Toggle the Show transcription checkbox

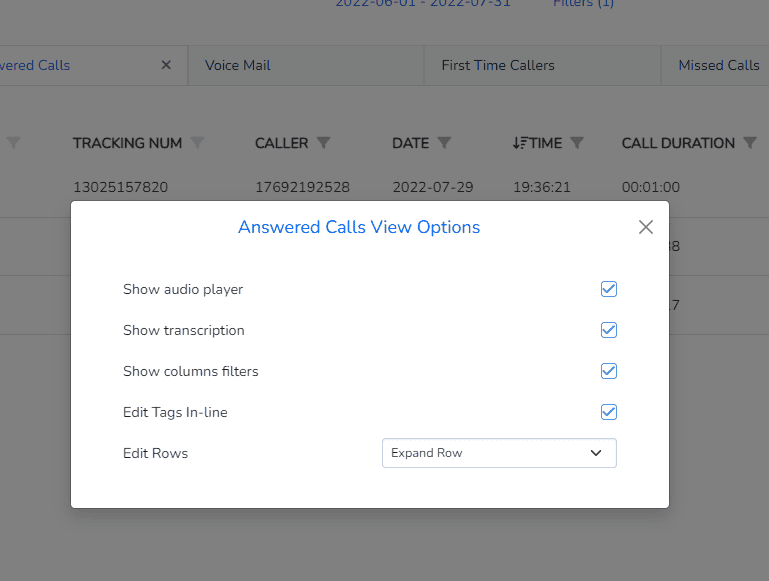[609, 330]
